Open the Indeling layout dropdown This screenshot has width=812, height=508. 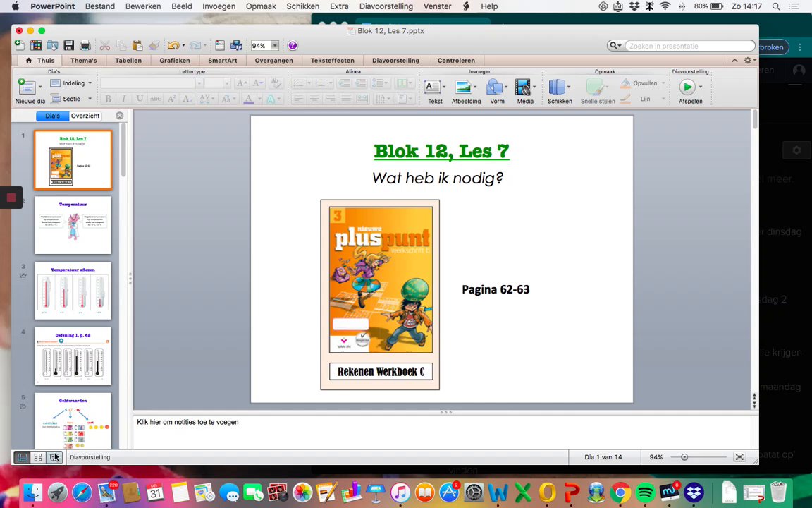coord(71,83)
